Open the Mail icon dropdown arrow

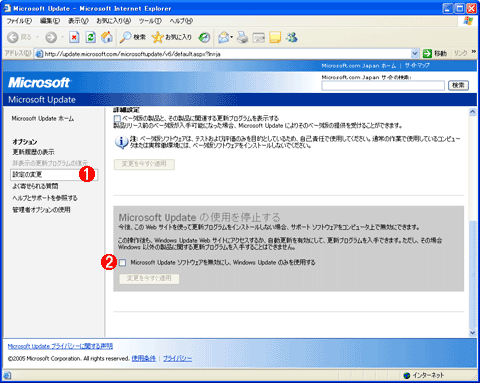pyautogui.click(x=231, y=37)
